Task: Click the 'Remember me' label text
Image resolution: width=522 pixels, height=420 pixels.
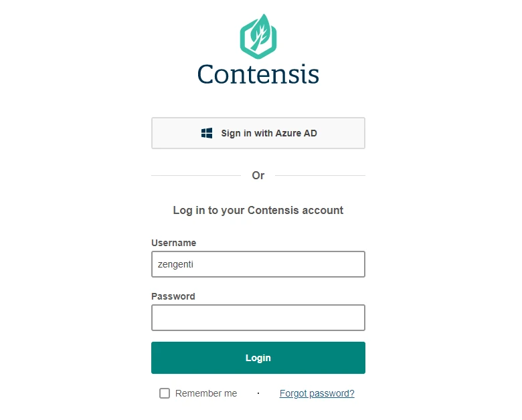Action: [206, 393]
